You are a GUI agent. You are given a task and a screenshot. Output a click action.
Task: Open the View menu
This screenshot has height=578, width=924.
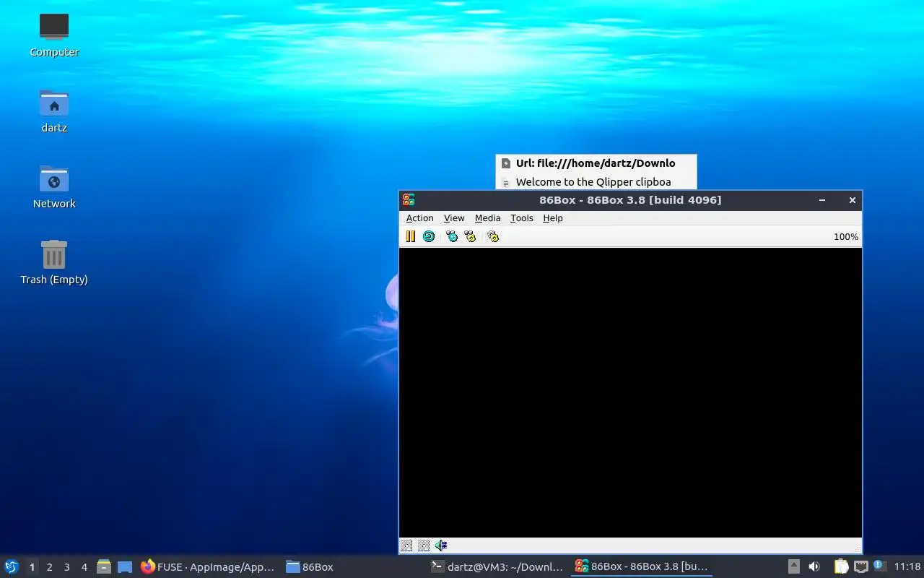point(454,218)
